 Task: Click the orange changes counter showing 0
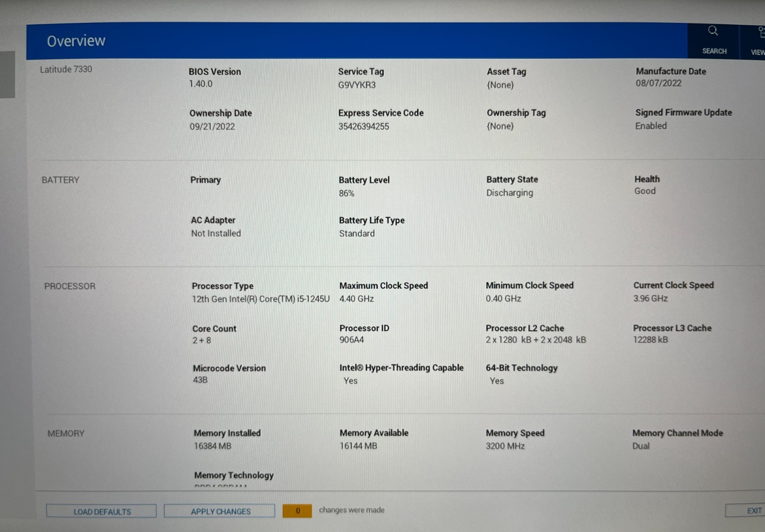pos(297,510)
